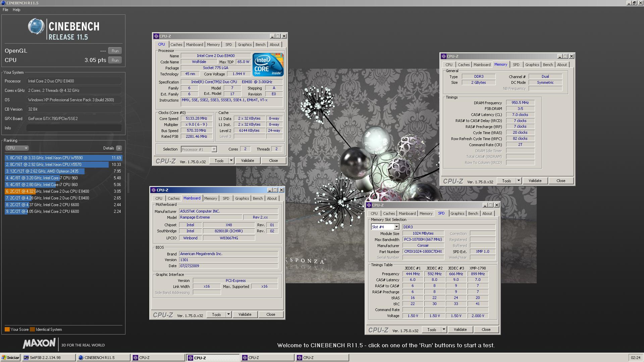Screen dimensions: 644x362
Task: Select the SPD tab in the Memory window
Action: point(516,65)
